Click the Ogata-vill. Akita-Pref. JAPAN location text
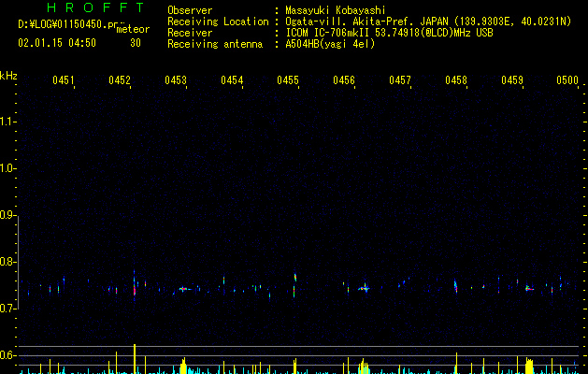The height and width of the screenshot is (374, 588). [367, 22]
